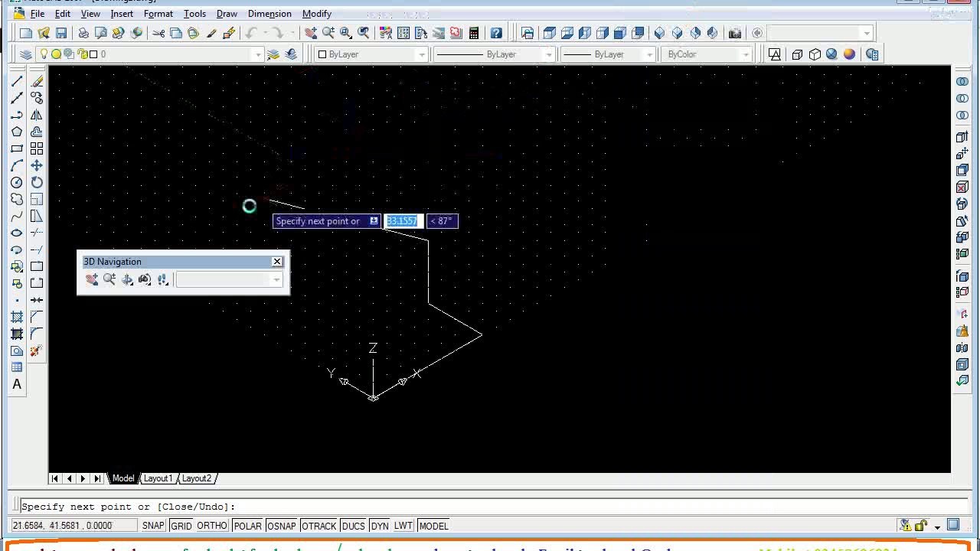This screenshot has width=980, height=551.
Task: Open the 3D Navigation panel dropdown
Action: [276, 280]
